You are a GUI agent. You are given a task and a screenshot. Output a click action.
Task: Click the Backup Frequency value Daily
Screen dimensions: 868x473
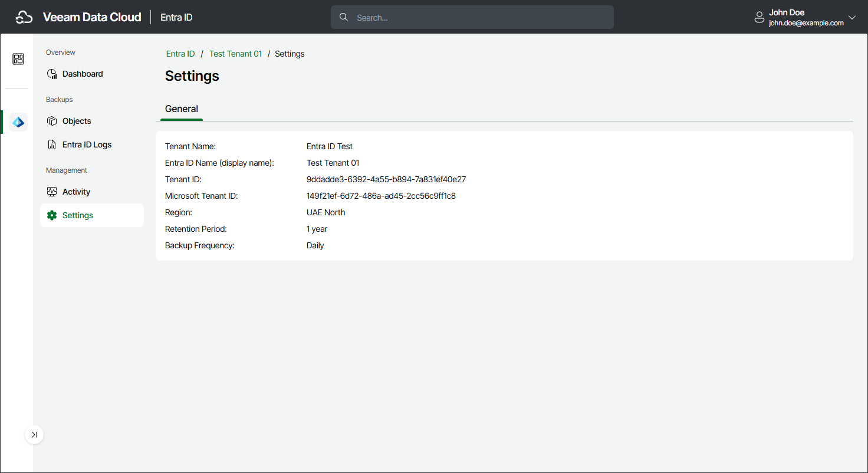(315, 245)
